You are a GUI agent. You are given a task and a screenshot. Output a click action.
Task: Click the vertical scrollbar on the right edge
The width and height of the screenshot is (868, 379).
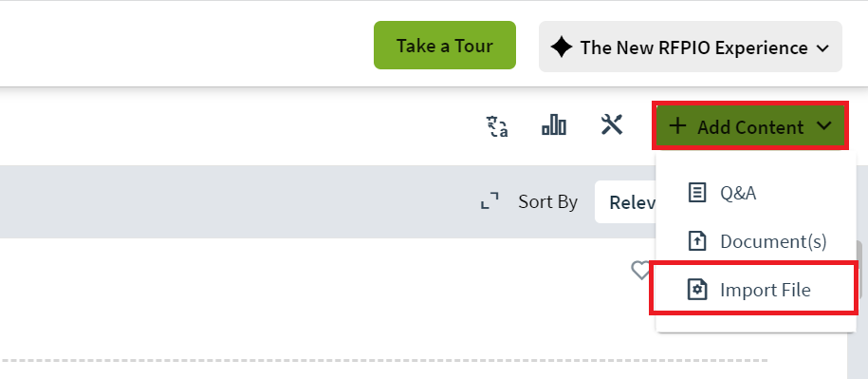tap(857, 311)
